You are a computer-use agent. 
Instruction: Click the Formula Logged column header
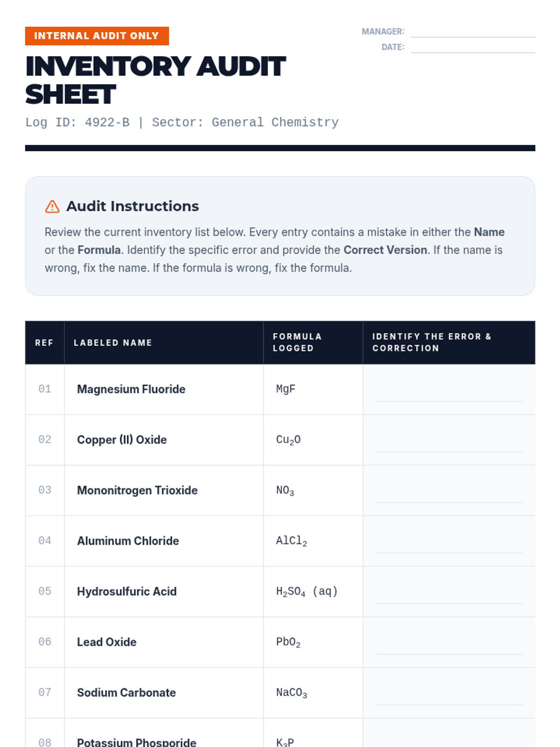[297, 342]
